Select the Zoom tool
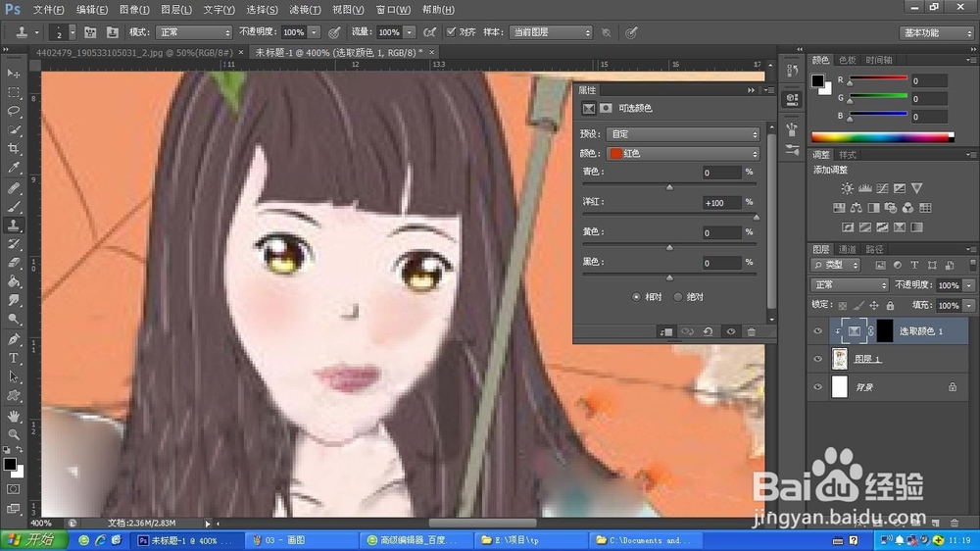The height and width of the screenshot is (551, 980). point(13,434)
